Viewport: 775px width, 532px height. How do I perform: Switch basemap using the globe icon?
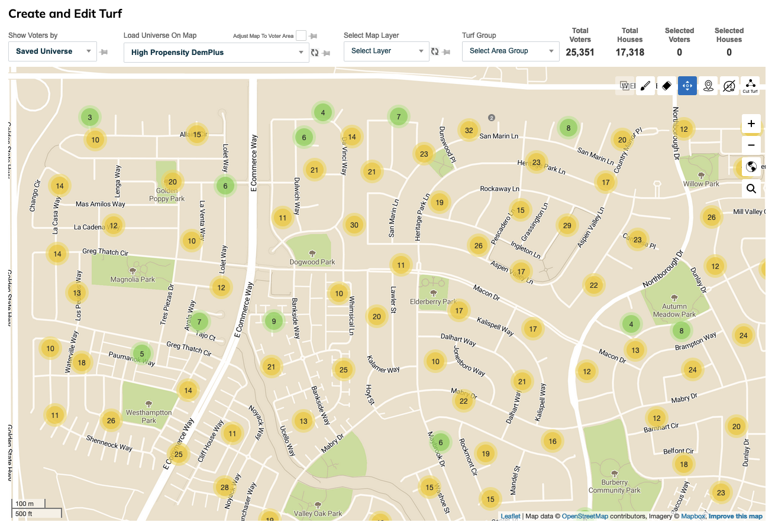pos(751,167)
